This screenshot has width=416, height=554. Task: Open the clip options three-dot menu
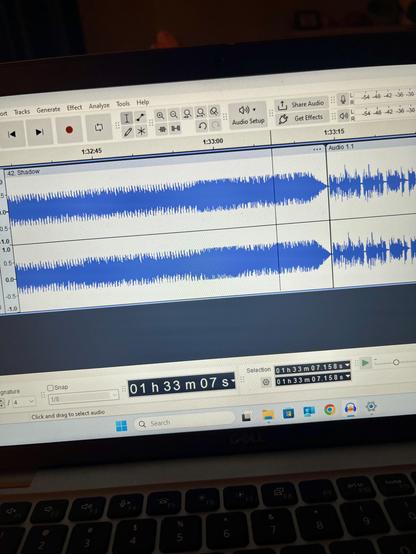pos(317,149)
